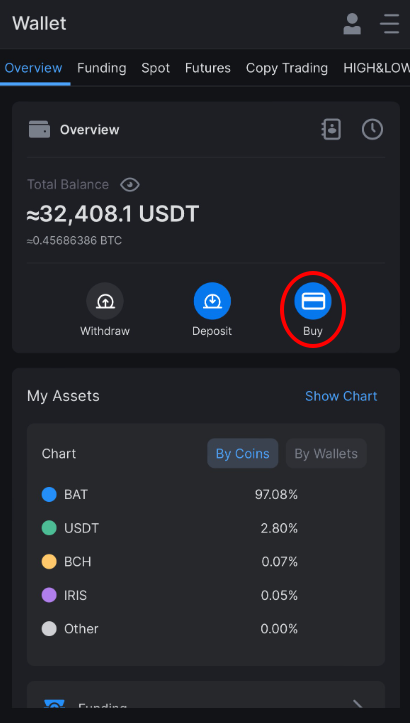Expand the Funding section chevron
The height and width of the screenshot is (723, 410).
coord(358,704)
